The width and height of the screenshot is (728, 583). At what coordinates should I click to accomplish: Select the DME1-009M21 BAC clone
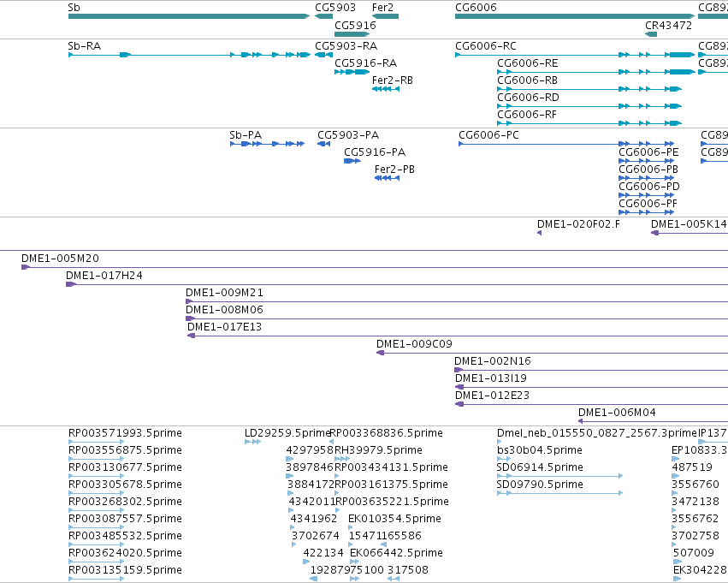point(457,301)
